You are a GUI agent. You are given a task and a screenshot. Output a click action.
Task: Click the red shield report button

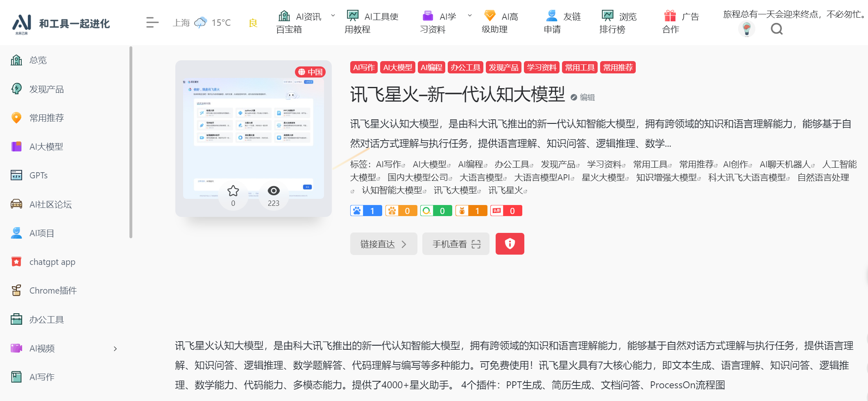pyautogui.click(x=510, y=244)
